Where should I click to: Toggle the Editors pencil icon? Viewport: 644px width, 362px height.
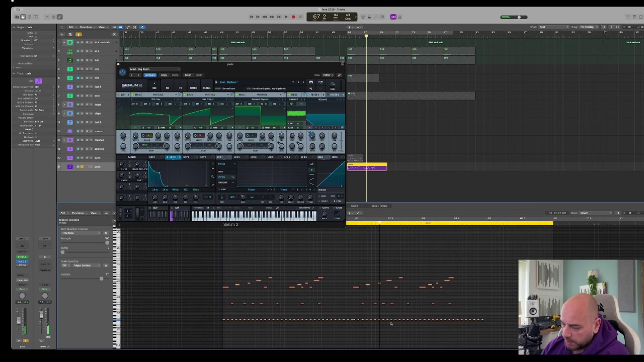(x=59, y=17)
